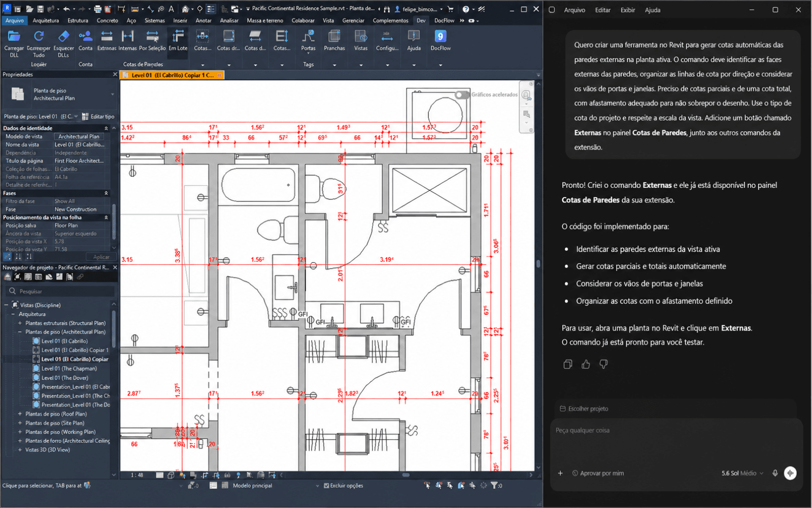Toggle the Gráficos acelerados switch

point(462,94)
